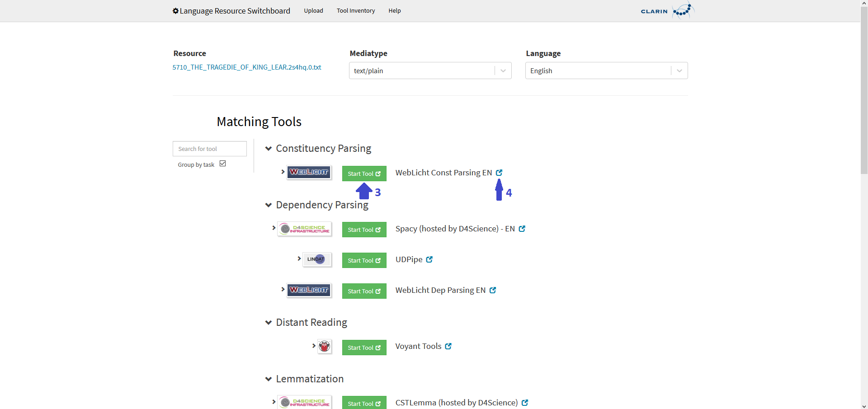
Task: Click inside the Search for tool field
Action: pos(209,148)
